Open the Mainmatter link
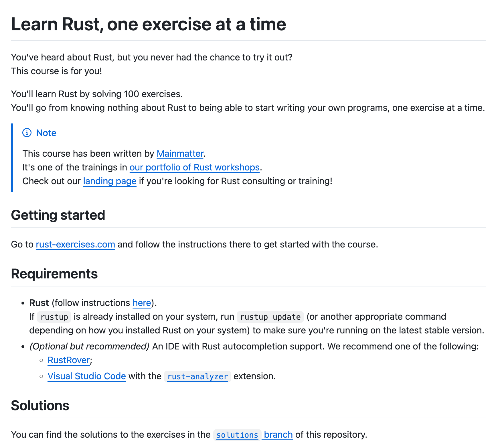The width and height of the screenshot is (498, 448). pyautogui.click(x=180, y=154)
